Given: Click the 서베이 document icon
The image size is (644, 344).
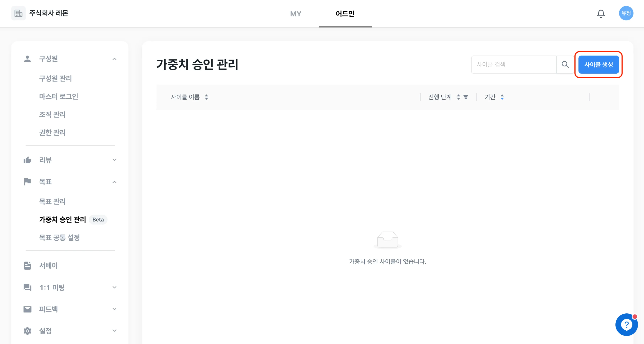Looking at the screenshot, I should (28, 265).
